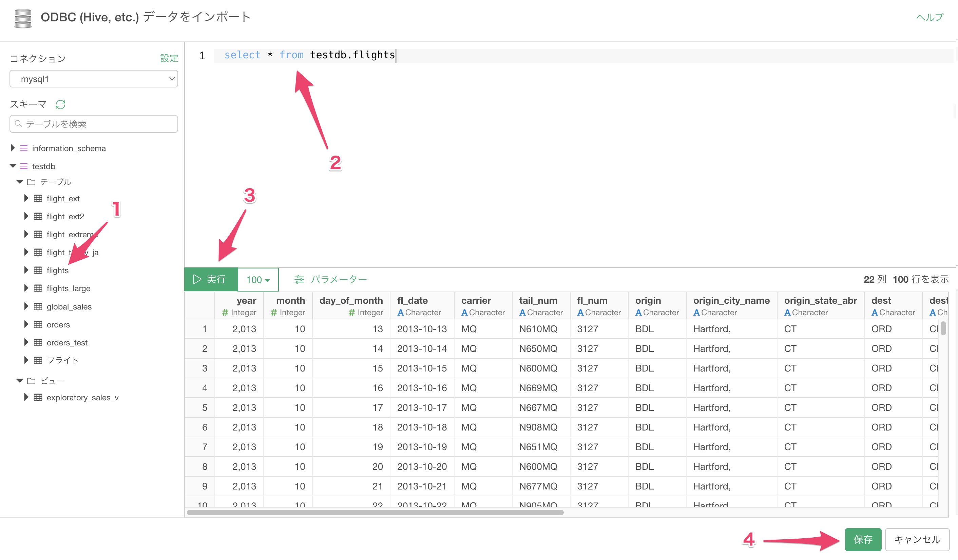
Task: Click the tail_num column header
Action: click(x=541, y=306)
